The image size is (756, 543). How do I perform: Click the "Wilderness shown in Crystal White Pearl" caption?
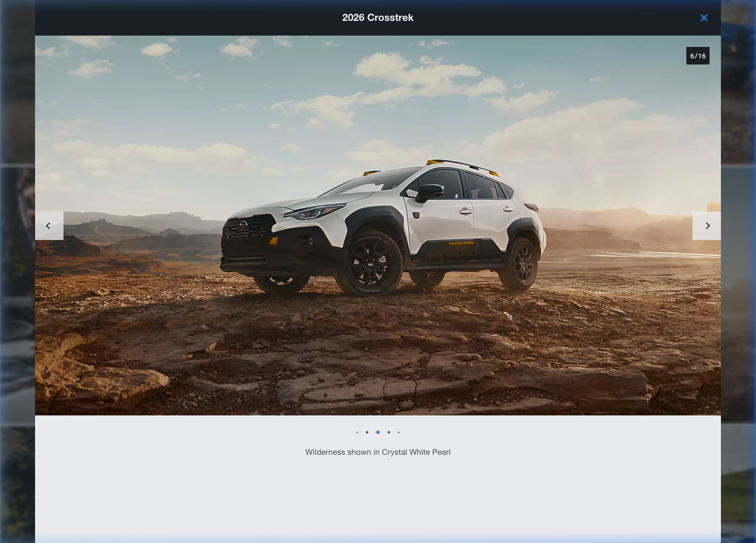[x=378, y=452]
